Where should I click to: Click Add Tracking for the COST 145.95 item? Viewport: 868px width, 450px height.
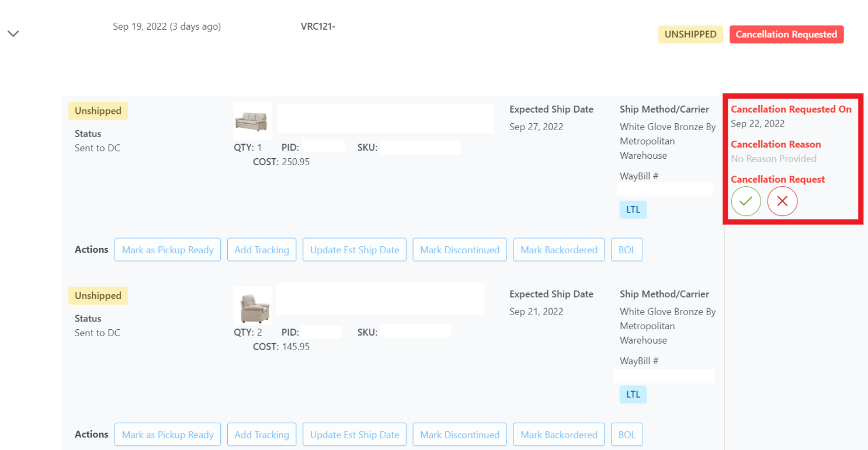pos(262,434)
